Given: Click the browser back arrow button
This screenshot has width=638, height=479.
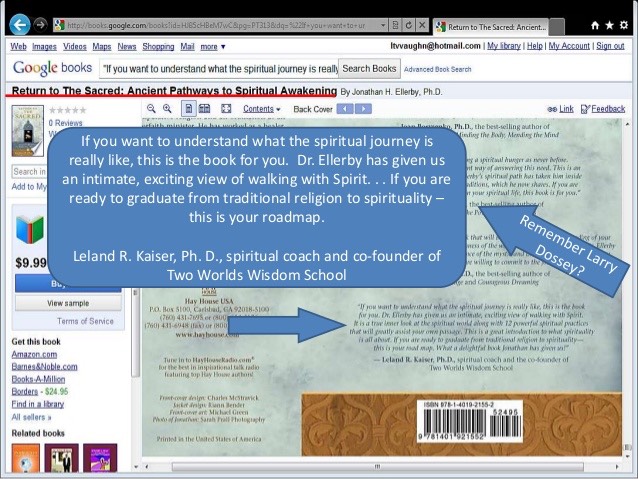Looking at the screenshot, I should [x=20, y=25].
